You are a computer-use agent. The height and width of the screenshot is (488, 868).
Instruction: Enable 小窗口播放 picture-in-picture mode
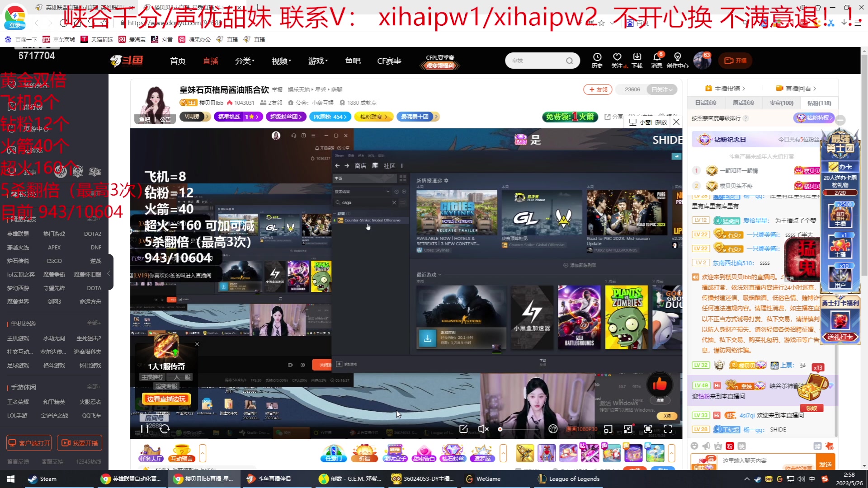[647, 122]
